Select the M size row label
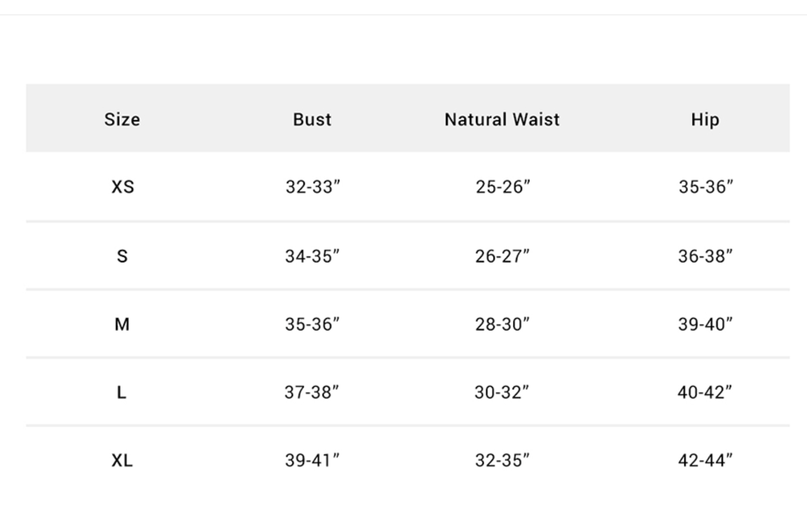The width and height of the screenshot is (807, 532). coord(122,324)
